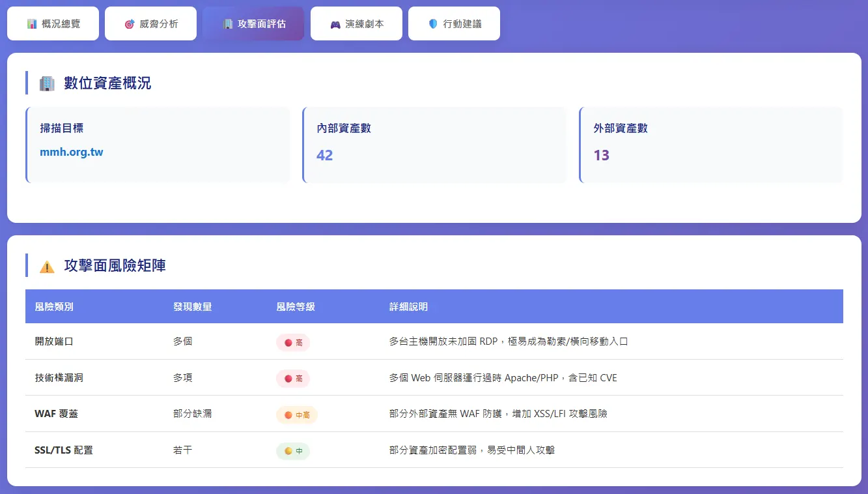Click the yellow 中 badge for SSL/TLS 配置
Viewport: 868px width, 494px height.
coord(293,450)
